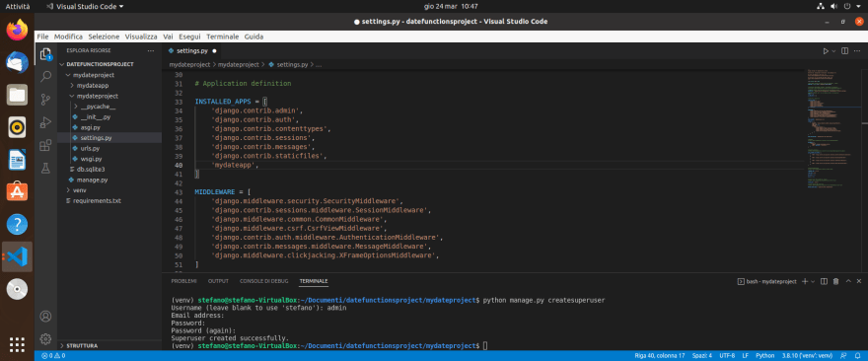Image resolution: width=868 pixels, height=361 pixels.
Task: Open the launch profile dropdown beside plus
Action: [x=813, y=281]
